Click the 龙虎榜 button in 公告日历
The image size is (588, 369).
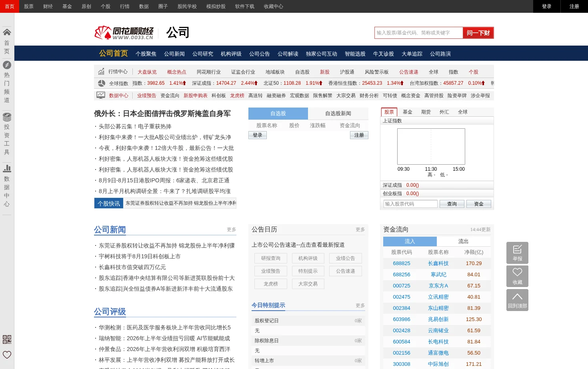[x=271, y=284]
